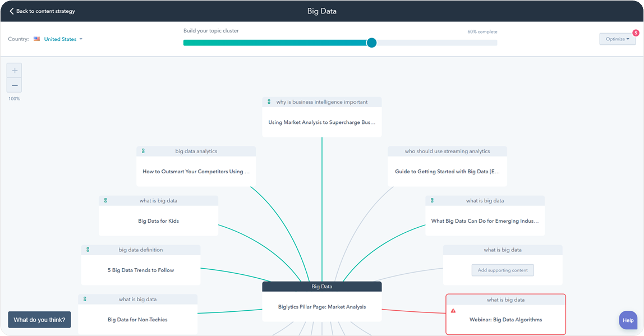Click the Help button

[628, 320]
